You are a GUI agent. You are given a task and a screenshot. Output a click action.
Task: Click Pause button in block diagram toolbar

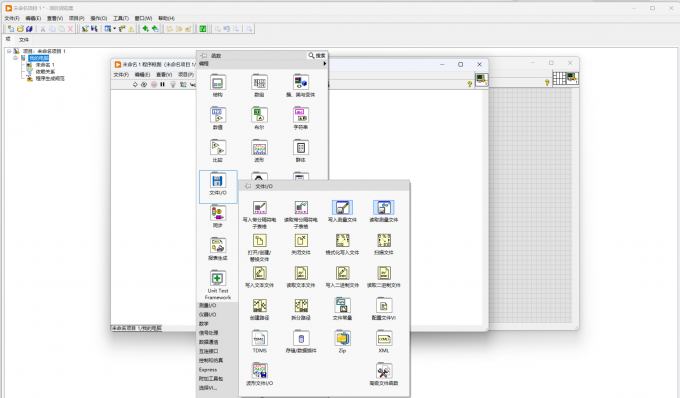(x=162, y=85)
